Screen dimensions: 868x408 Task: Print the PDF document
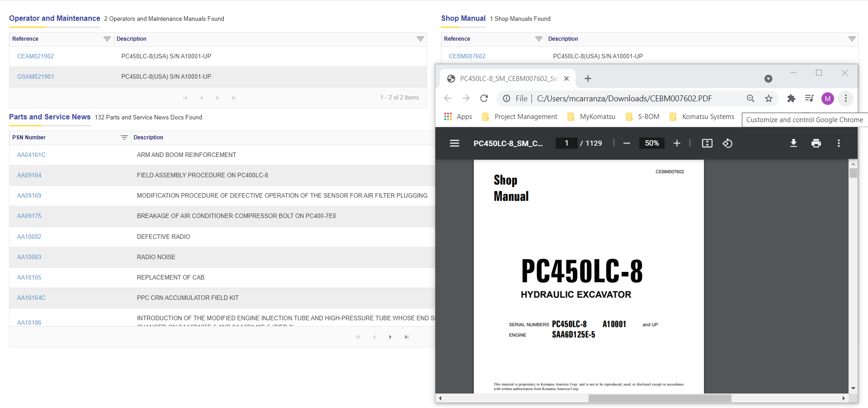(816, 143)
